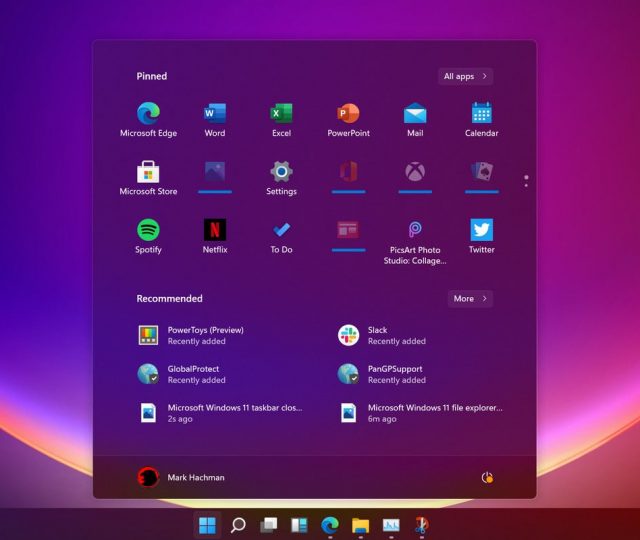The width and height of the screenshot is (640, 540).
Task: Show more recommended items
Action: [470, 298]
